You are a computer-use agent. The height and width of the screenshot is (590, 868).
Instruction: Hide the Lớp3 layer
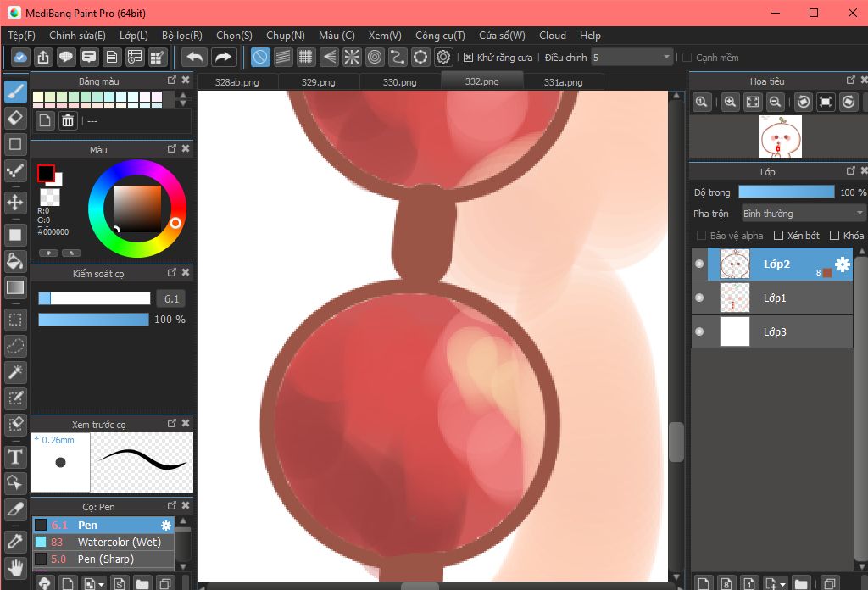pyautogui.click(x=699, y=331)
